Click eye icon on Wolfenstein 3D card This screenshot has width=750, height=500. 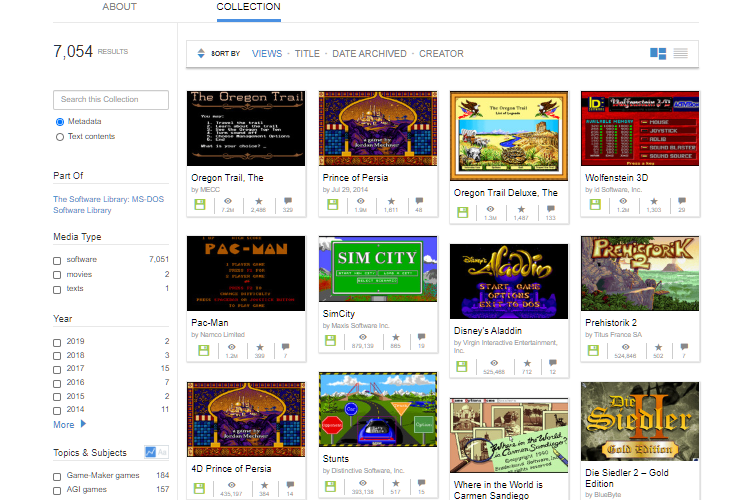[623, 201]
